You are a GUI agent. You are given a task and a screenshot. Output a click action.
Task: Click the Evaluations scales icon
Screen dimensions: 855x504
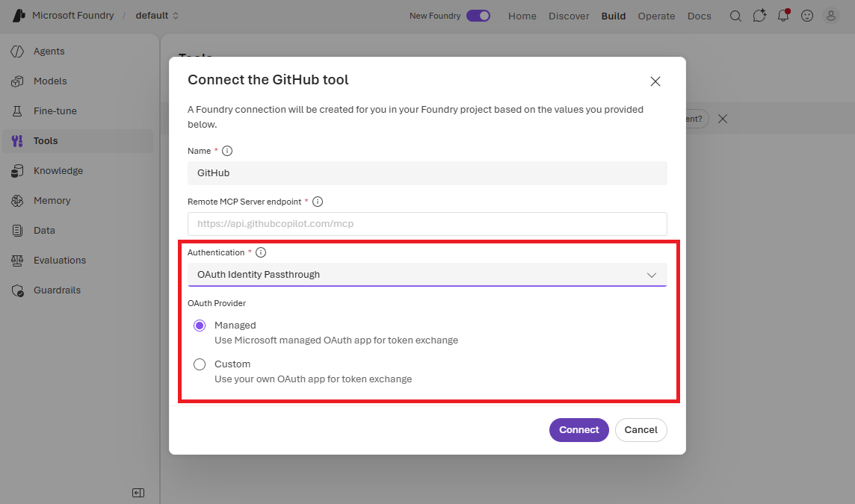click(x=17, y=261)
